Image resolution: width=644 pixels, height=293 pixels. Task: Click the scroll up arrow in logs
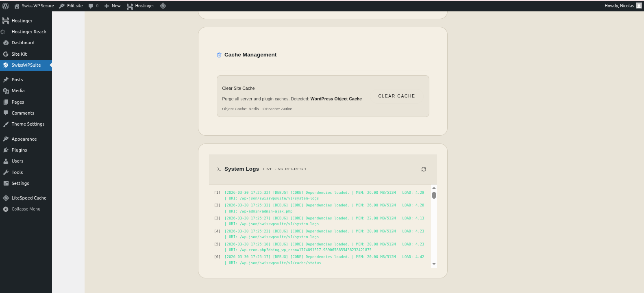(434, 188)
